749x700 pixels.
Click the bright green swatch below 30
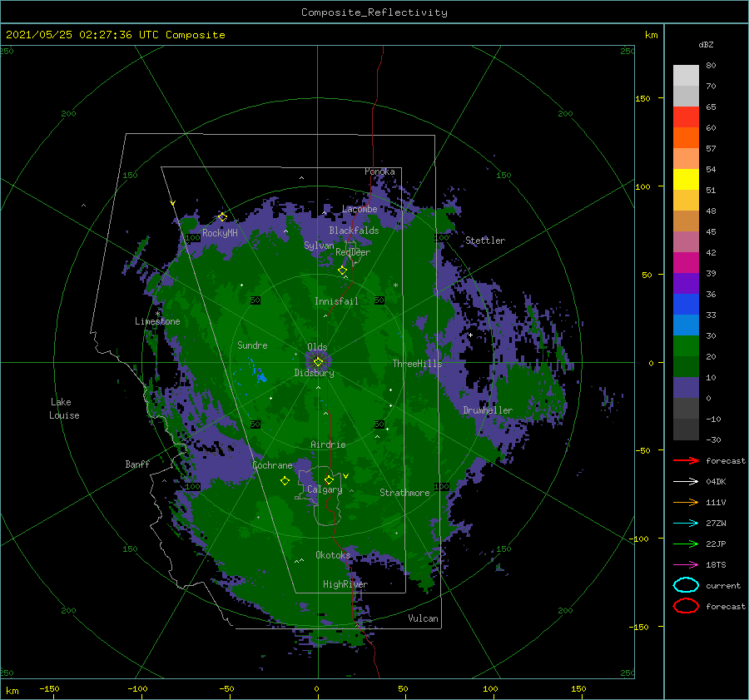pos(686,345)
